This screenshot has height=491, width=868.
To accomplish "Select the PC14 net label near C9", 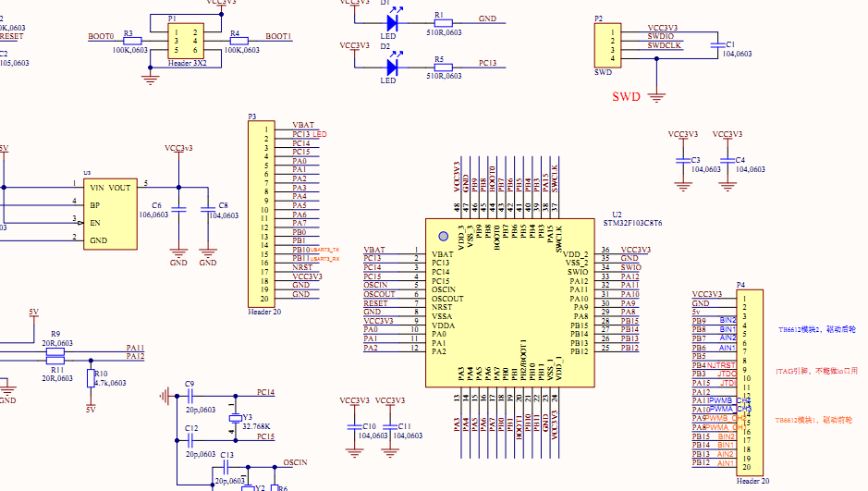I will 265,392.
